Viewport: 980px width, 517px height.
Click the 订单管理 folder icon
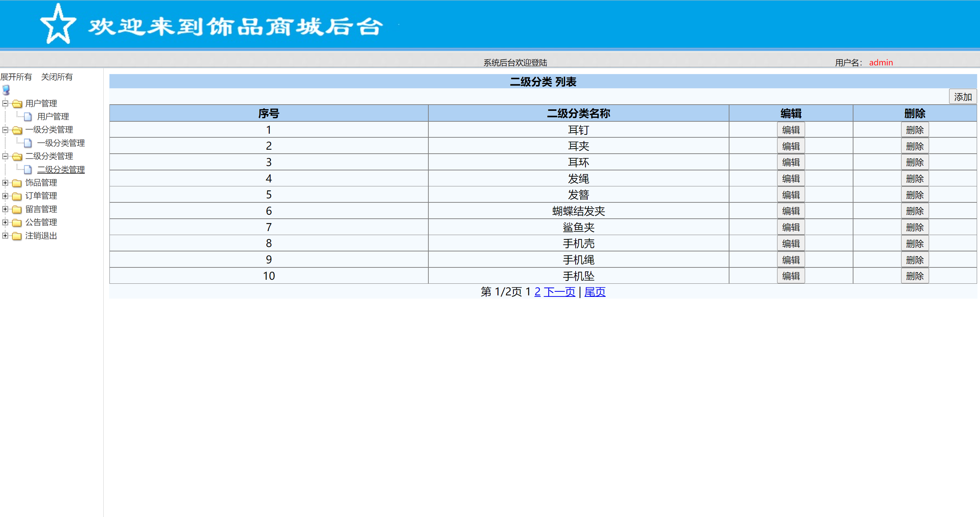pyautogui.click(x=16, y=196)
